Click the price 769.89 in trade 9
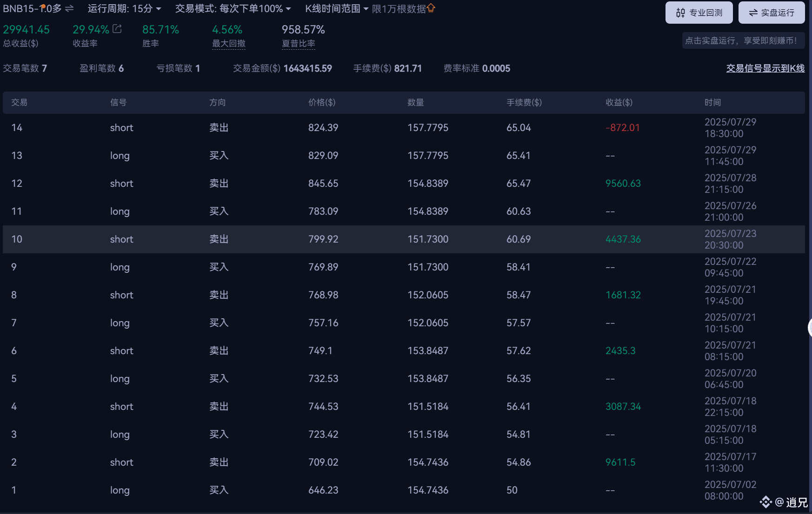The image size is (812, 514). tap(323, 267)
